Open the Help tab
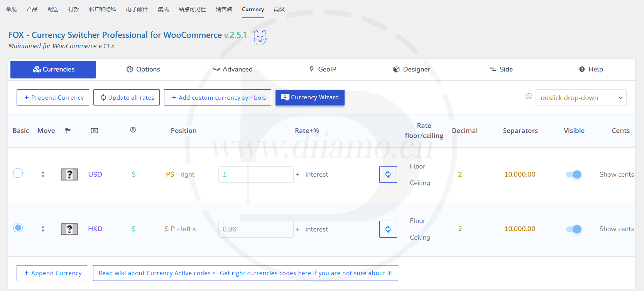This screenshot has width=644, height=291. [x=591, y=70]
